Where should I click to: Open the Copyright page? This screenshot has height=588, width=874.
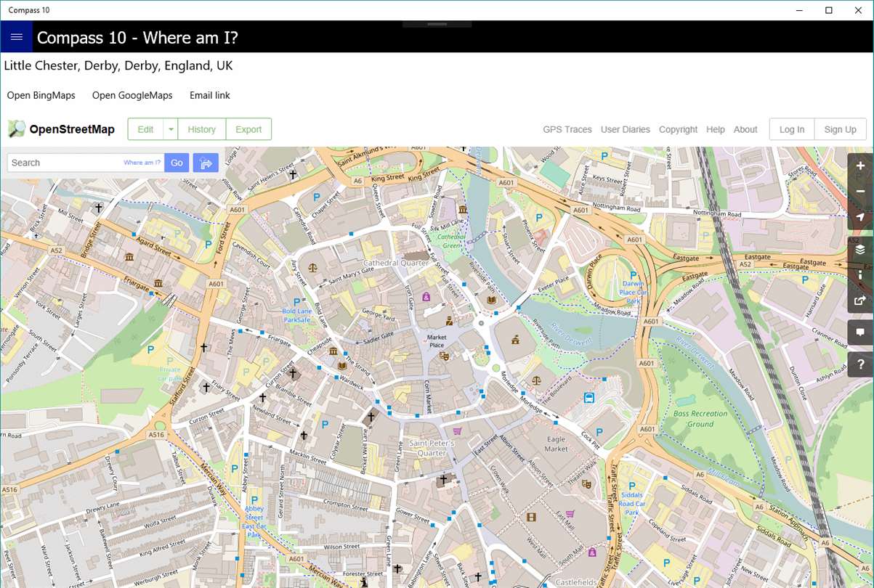coord(678,129)
